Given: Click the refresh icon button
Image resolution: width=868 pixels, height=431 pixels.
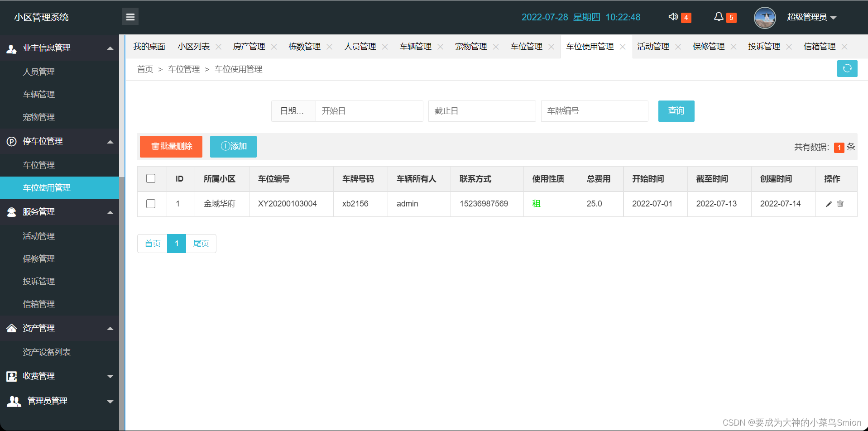Looking at the screenshot, I should (x=847, y=68).
